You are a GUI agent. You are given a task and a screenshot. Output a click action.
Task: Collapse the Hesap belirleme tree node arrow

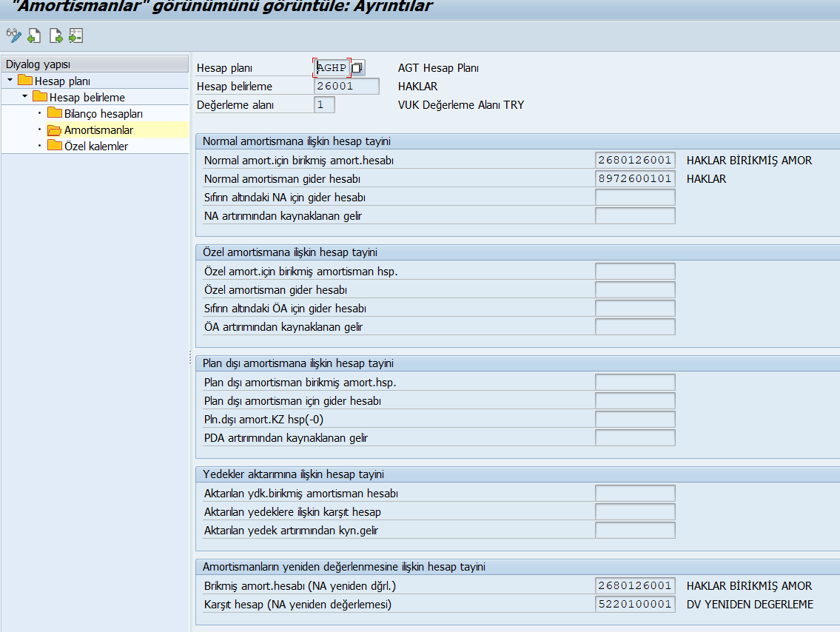pyautogui.click(x=24, y=96)
